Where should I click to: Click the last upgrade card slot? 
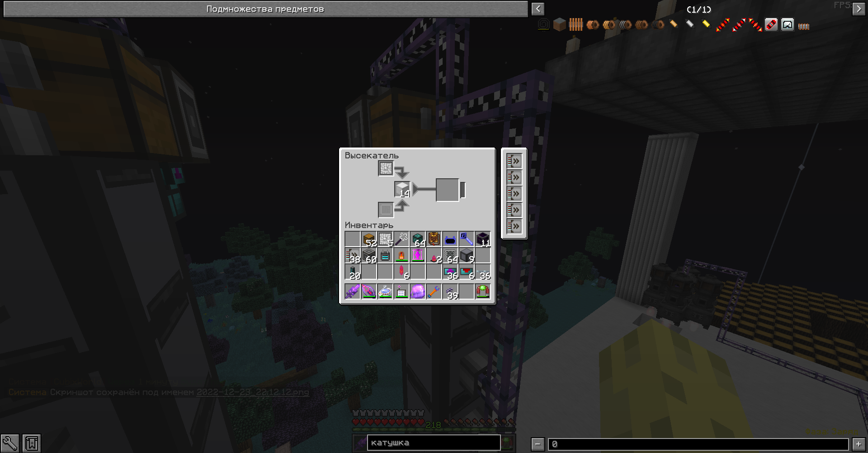(x=514, y=226)
